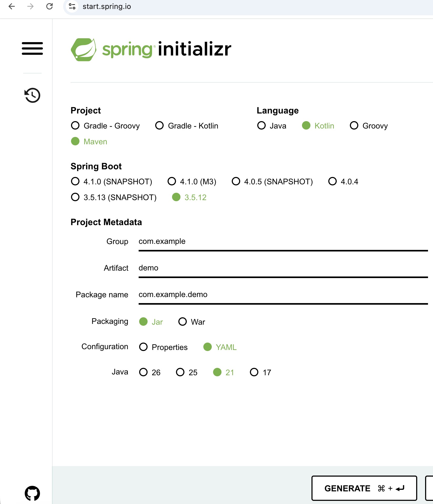This screenshot has width=433, height=504.
Task: Select Gradle - Kotlin project type
Action: [x=187, y=126]
